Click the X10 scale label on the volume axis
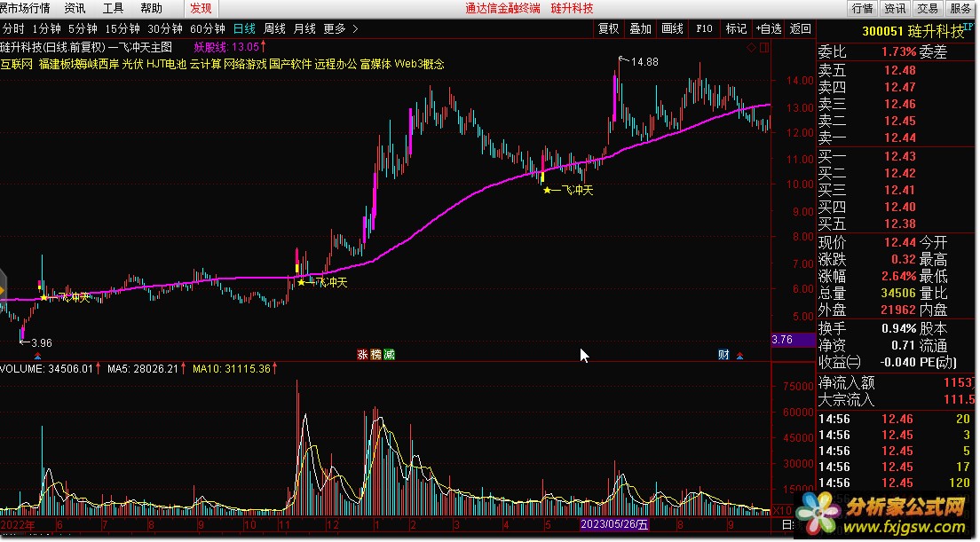980x542 pixels. point(783,511)
